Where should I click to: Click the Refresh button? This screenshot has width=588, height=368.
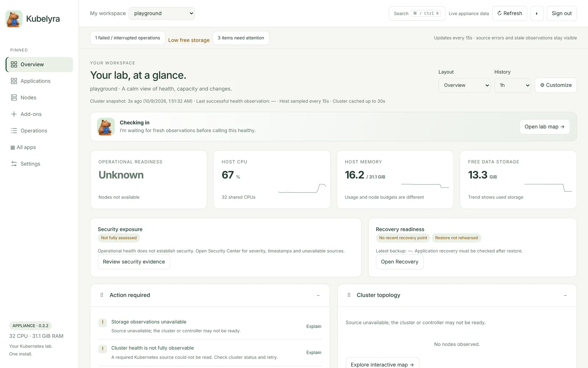click(510, 14)
